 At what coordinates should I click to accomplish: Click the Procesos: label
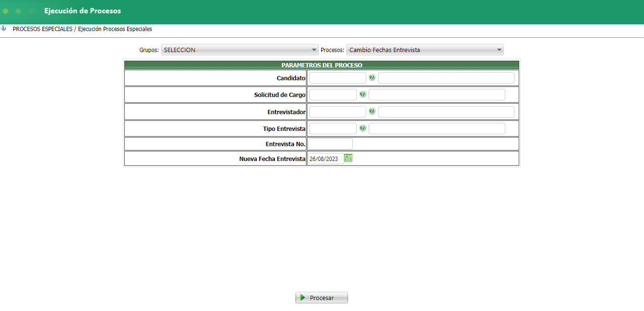(332, 50)
